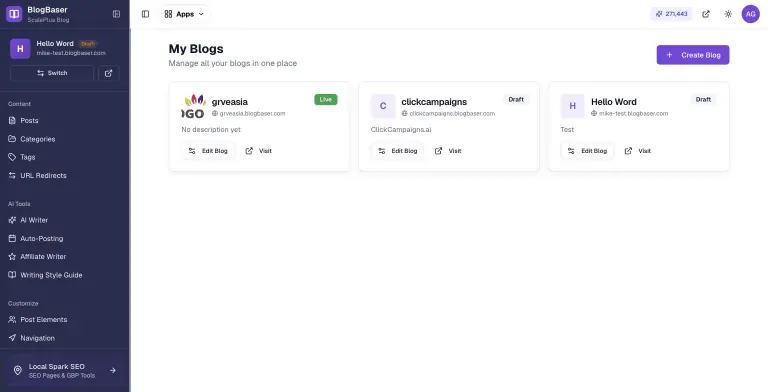Click the grveasia card title
Viewport: 768px width, 392px height.
coord(230,102)
